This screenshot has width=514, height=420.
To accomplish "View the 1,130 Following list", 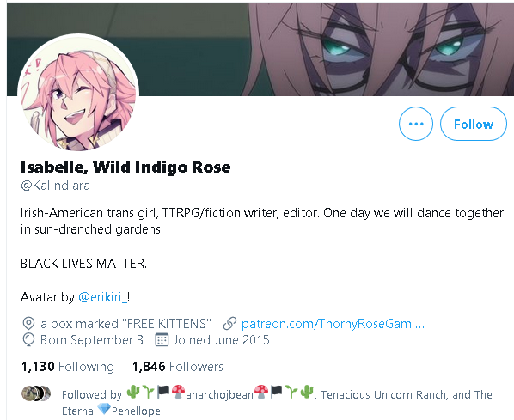I will [68, 366].
